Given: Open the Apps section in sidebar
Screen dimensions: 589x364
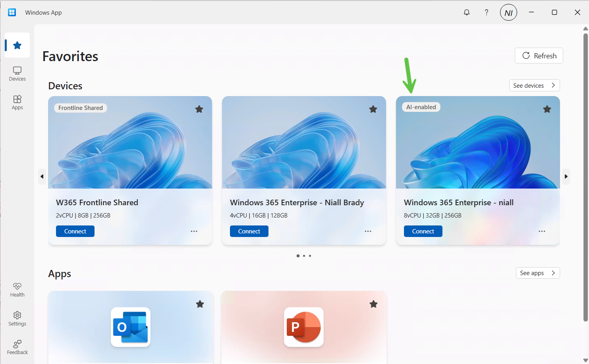Looking at the screenshot, I should [x=17, y=102].
